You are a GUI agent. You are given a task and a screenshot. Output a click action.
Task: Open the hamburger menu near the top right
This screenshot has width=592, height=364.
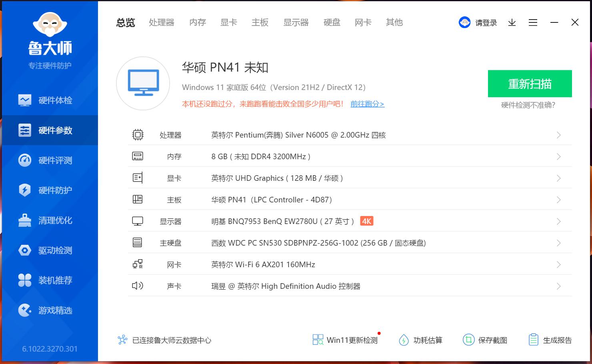[533, 22]
